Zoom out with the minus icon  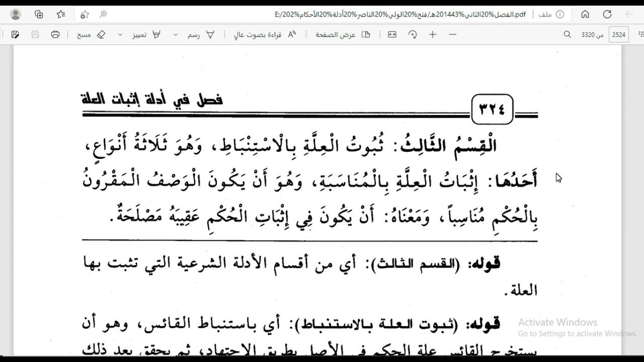pyautogui.click(x=453, y=35)
